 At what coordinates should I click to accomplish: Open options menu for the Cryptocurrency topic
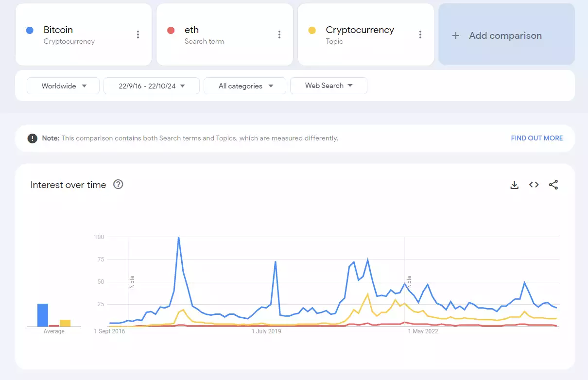pyautogui.click(x=420, y=35)
